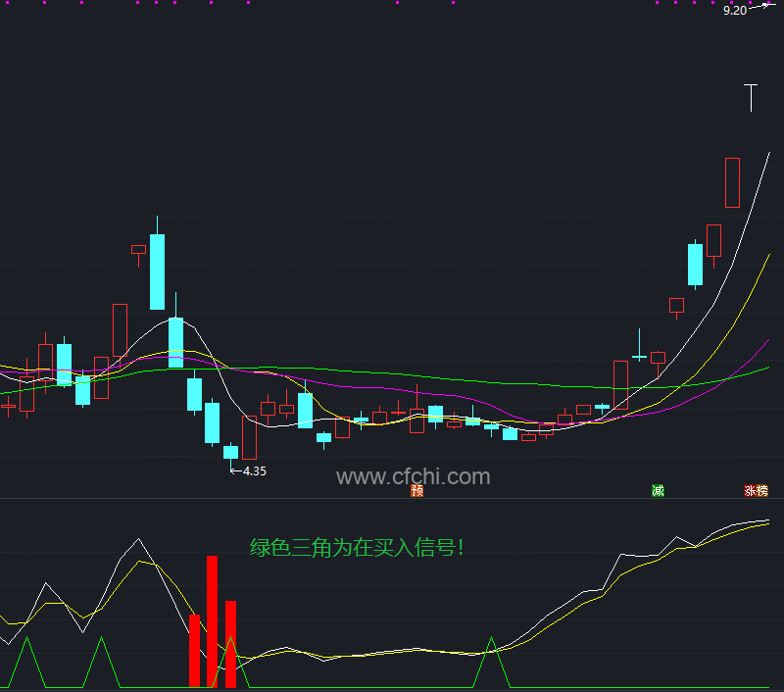The image size is (784, 692).
Task: Select the 4.35 low price label
Action: [x=255, y=471]
